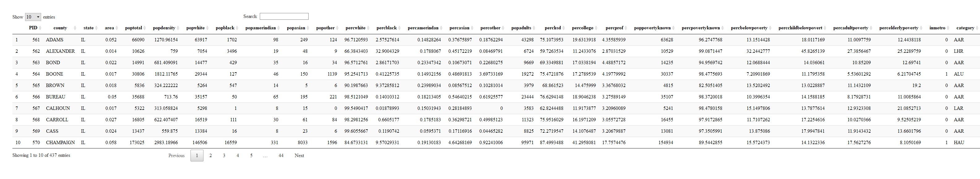Click sort arrows for popdensity column
The height and width of the screenshot is (179, 980).
(x=178, y=28)
